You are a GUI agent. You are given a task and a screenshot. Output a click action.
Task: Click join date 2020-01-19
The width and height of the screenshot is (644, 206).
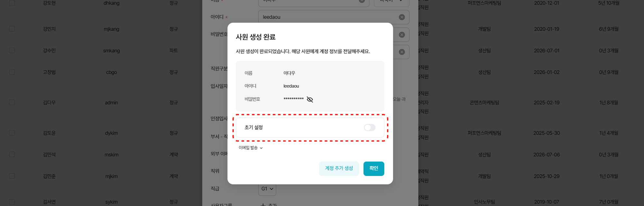[x=546, y=29]
